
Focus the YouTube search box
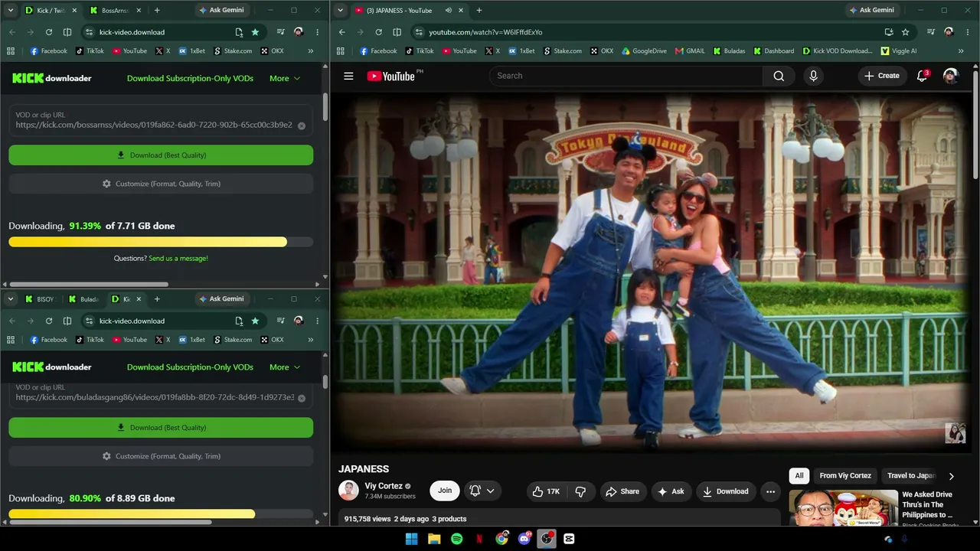(626, 76)
